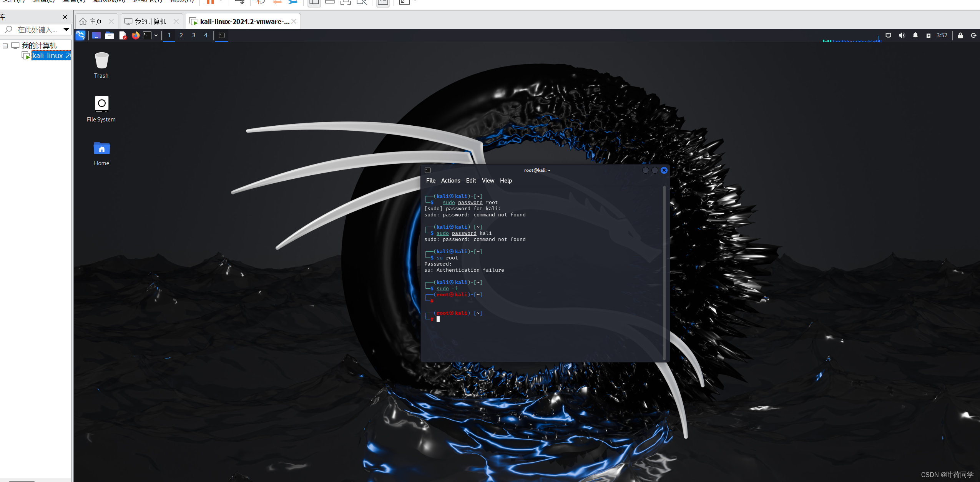Open the terminal View menu
980x482 pixels.
[488, 181]
